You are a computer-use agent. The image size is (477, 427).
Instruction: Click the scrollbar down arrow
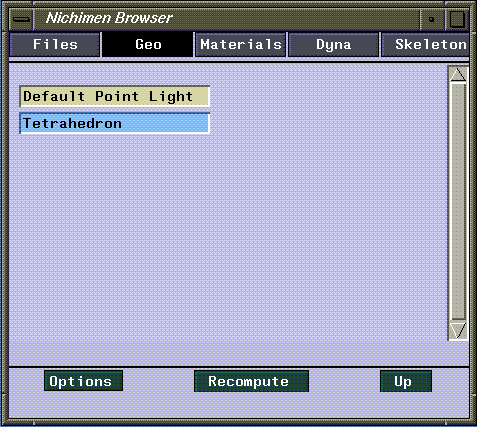[x=458, y=331]
